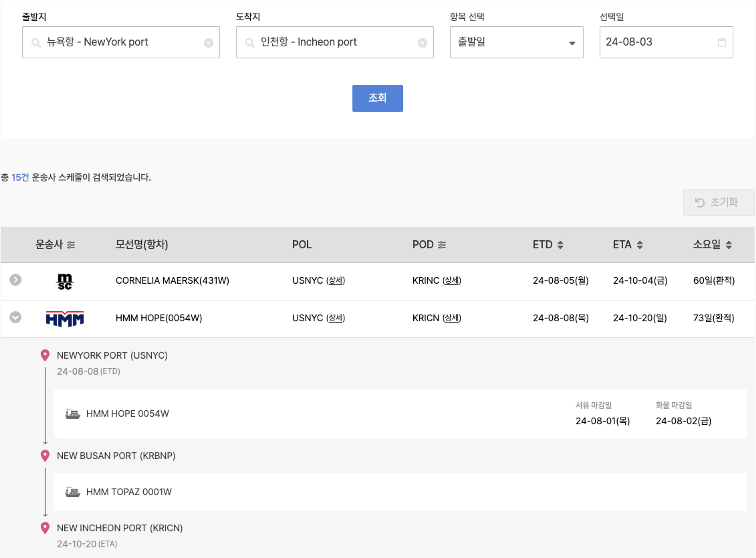Select HMM HOPE(0054W) vessel name
This screenshot has width=756, height=558.
click(x=159, y=318)
